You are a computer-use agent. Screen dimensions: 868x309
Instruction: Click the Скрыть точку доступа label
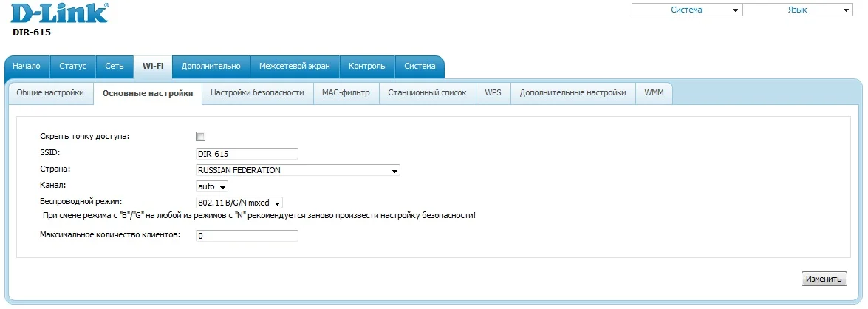pos(85,136)
